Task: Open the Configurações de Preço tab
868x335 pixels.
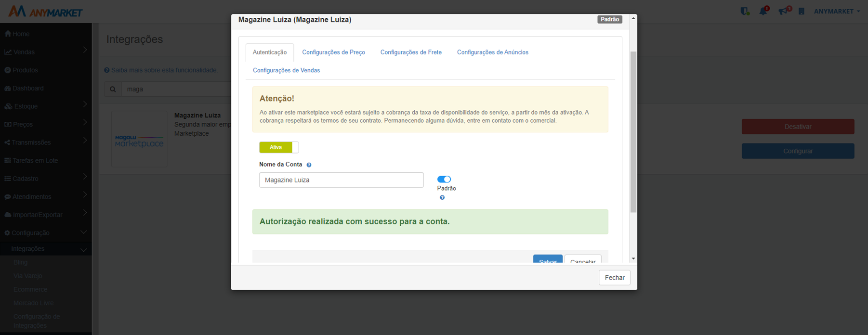Action: [333, 52]
